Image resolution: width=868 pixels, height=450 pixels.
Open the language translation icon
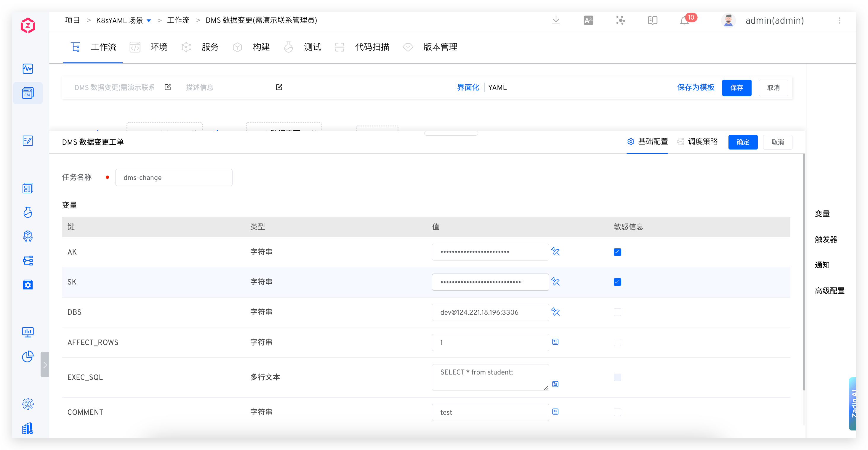tap(588, 20)
